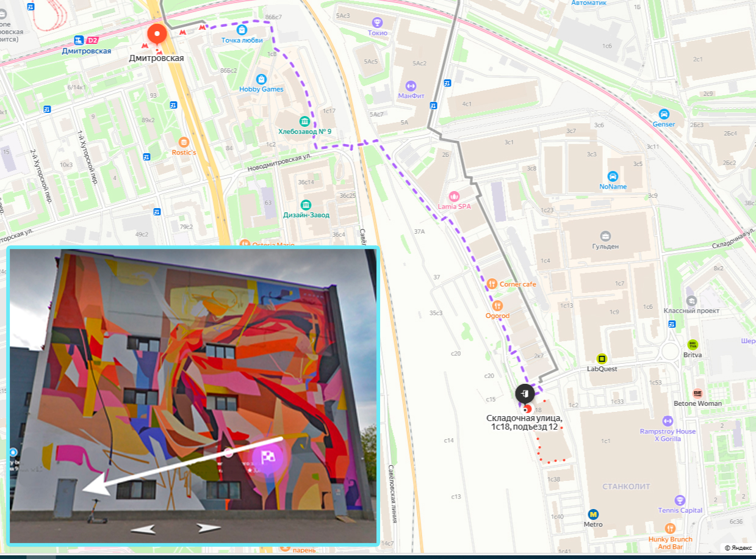Viewport: 756px width, 559px height.
Task: Select the Tennis Capital trophy icon
Action: click(x=680, y=500)
